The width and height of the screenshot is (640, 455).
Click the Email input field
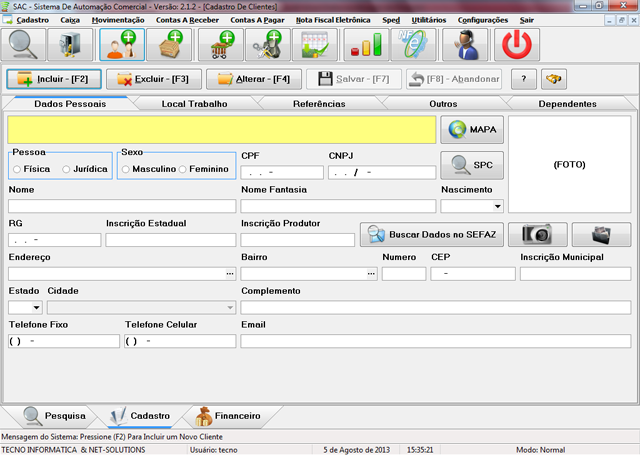[436, 341]
